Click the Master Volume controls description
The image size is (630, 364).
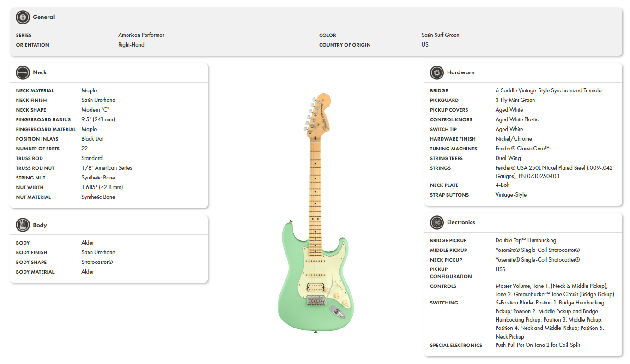555,290
